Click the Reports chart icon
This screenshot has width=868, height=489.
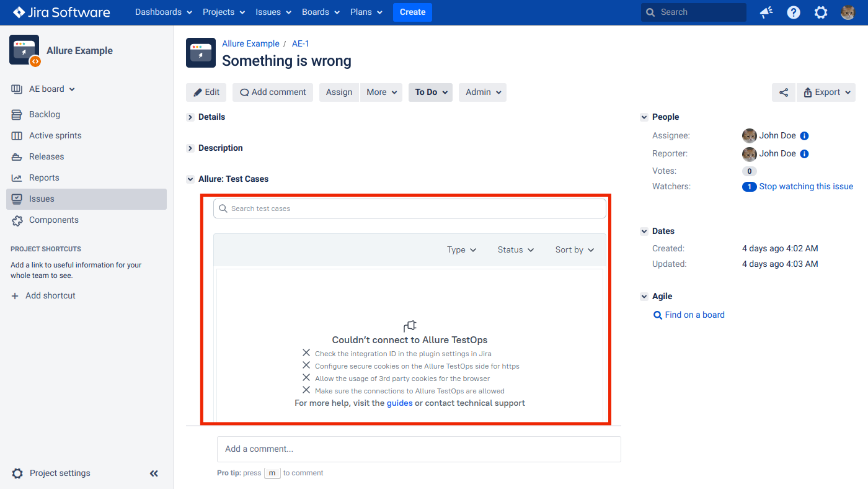17,177
